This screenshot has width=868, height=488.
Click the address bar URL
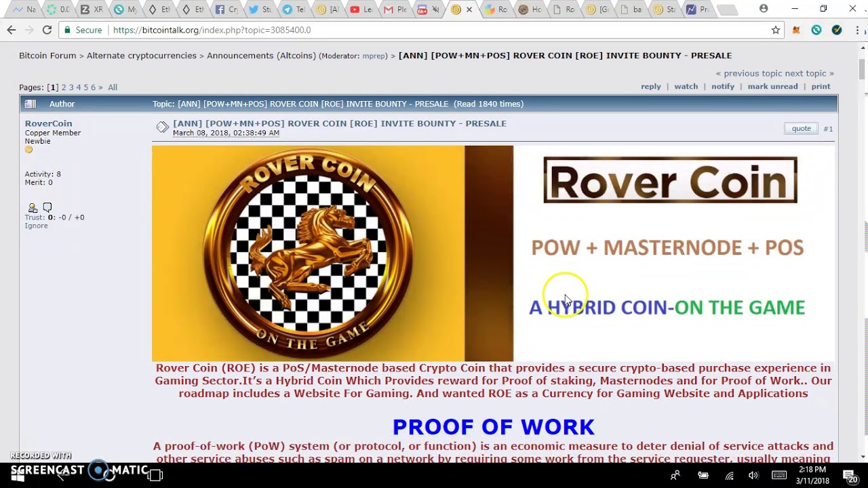212,30
